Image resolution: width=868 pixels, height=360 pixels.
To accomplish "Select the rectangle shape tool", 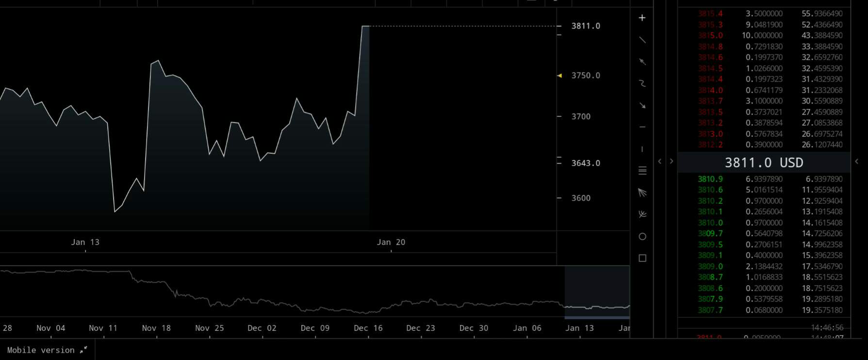I will tap(642, 258).
